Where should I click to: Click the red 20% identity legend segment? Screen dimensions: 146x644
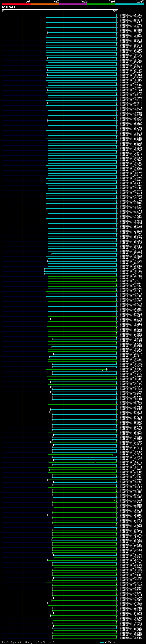16,4
